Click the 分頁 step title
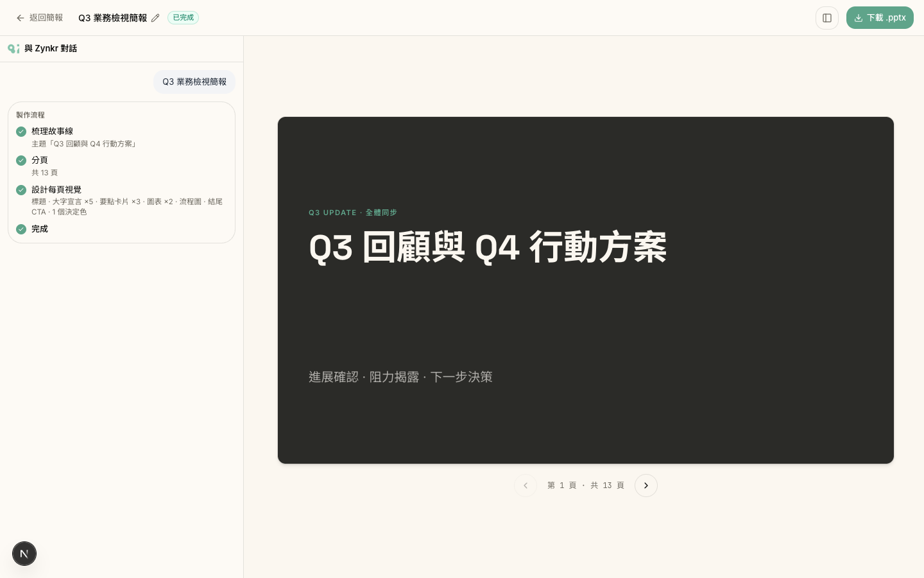Viewport: 924px width, 578px height. (x=40, y=160)
